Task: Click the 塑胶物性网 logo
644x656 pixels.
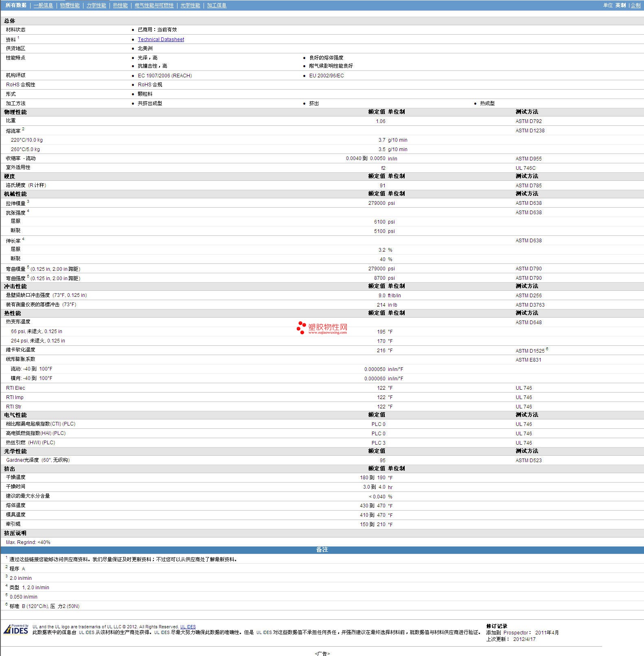Action: (x=322, y=328)
